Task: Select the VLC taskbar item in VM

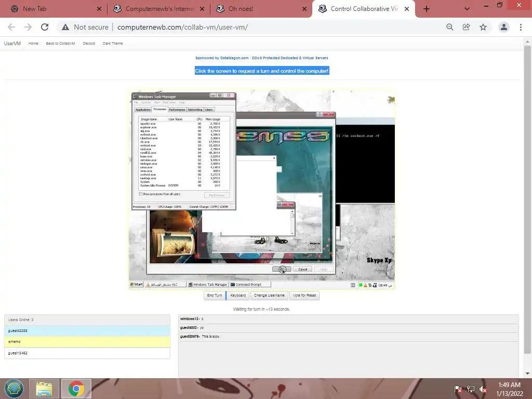Action: click(165, 285)
